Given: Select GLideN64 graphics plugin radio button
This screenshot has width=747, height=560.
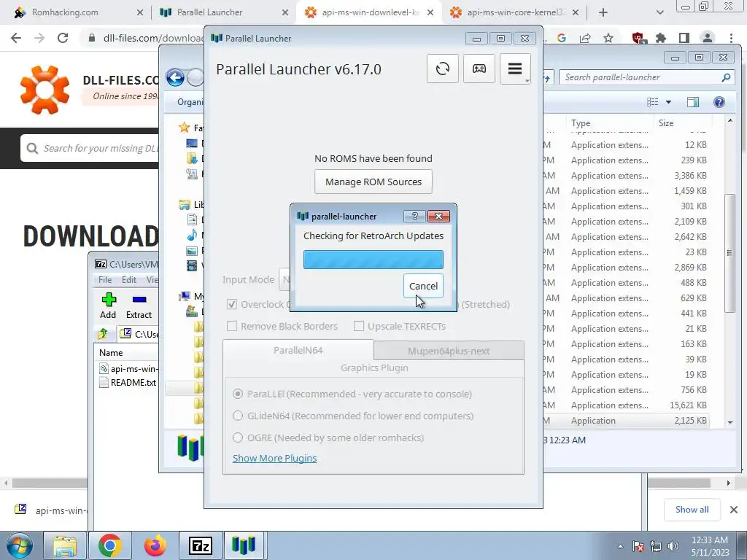Looking at the screenshot, I should coord(237,416).
